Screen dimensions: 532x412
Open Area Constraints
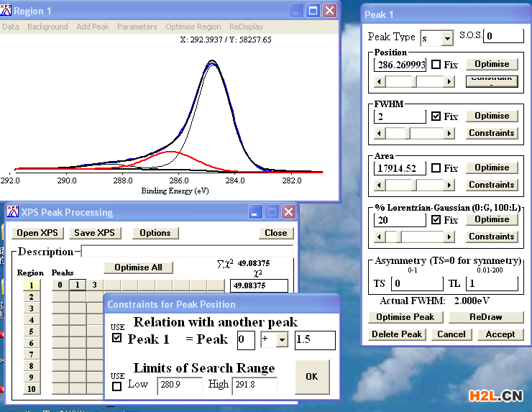tap(492, 185)
